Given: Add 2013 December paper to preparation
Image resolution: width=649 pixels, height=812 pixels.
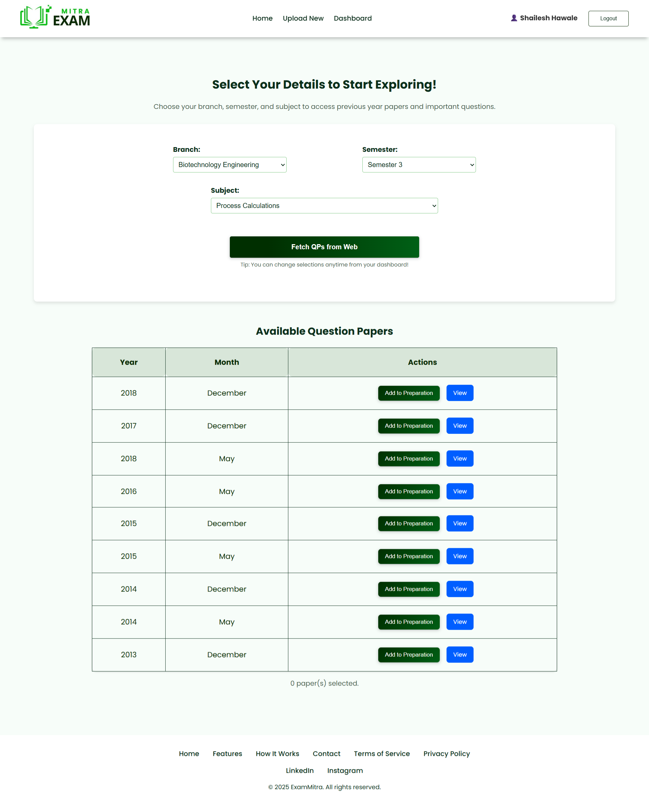Looking at the screenshot, I should pos(408,654).
